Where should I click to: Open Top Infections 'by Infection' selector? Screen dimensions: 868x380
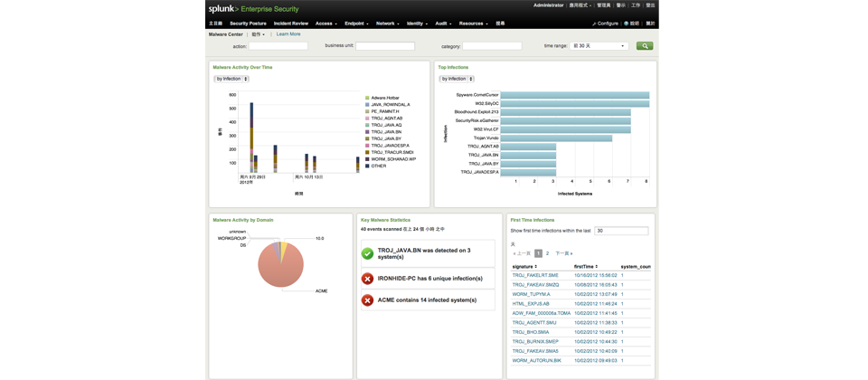click(x=457, y=80)
